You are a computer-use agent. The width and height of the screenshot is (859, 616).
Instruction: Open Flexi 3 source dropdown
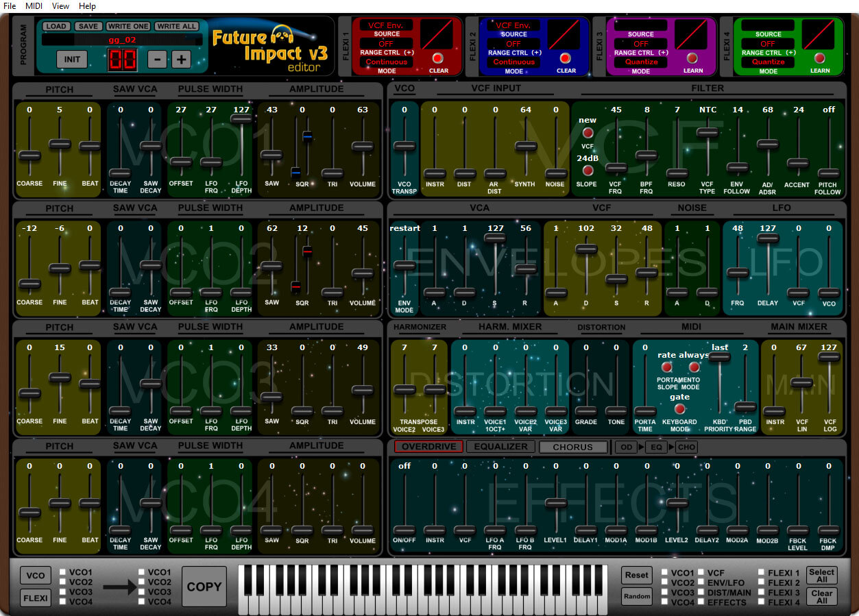[x=640, y=25]
